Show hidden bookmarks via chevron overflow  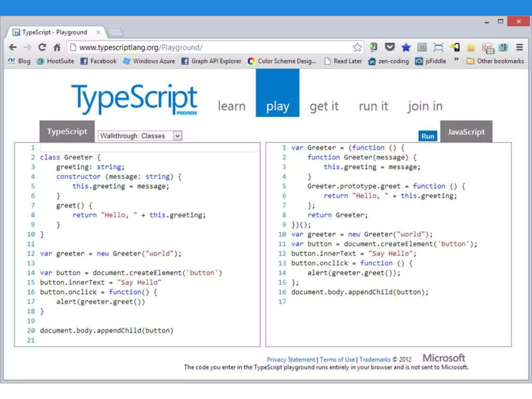456,59
